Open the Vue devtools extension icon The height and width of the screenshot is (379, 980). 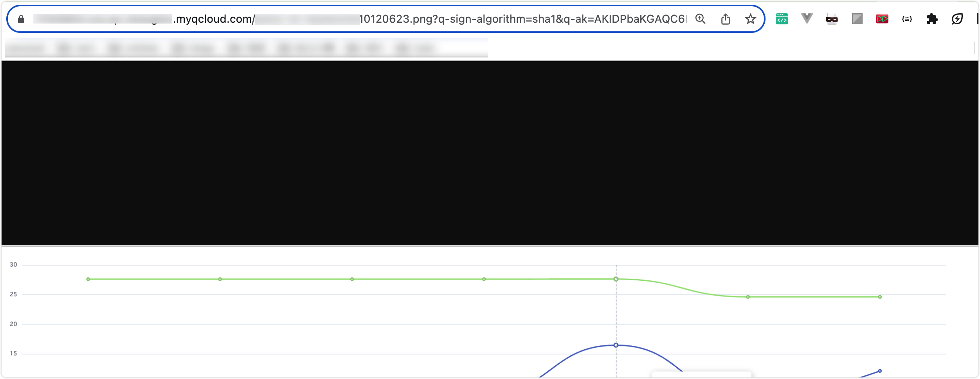pyautogui.click(x=807, y=18)
